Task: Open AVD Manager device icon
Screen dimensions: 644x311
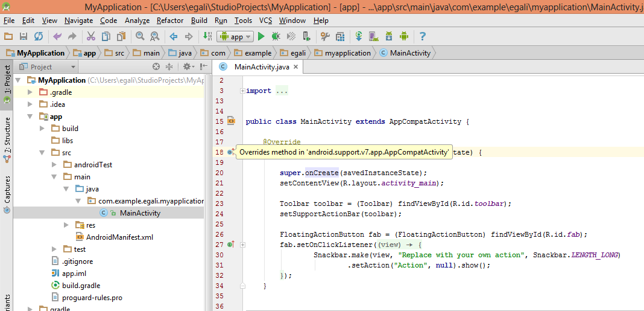Action: 373,37
